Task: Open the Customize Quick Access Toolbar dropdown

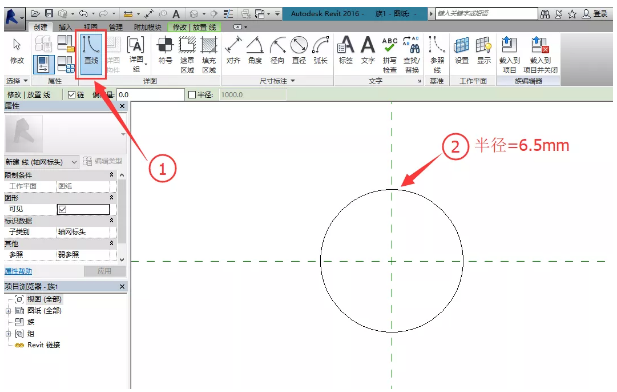Action: pos(277,14)
